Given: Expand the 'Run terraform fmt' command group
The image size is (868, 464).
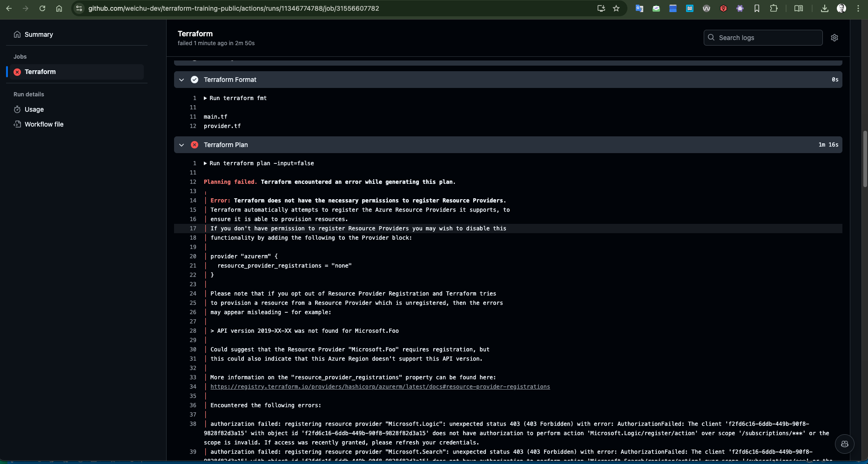Looking at the screenshot, I should [x=236, y=98].
